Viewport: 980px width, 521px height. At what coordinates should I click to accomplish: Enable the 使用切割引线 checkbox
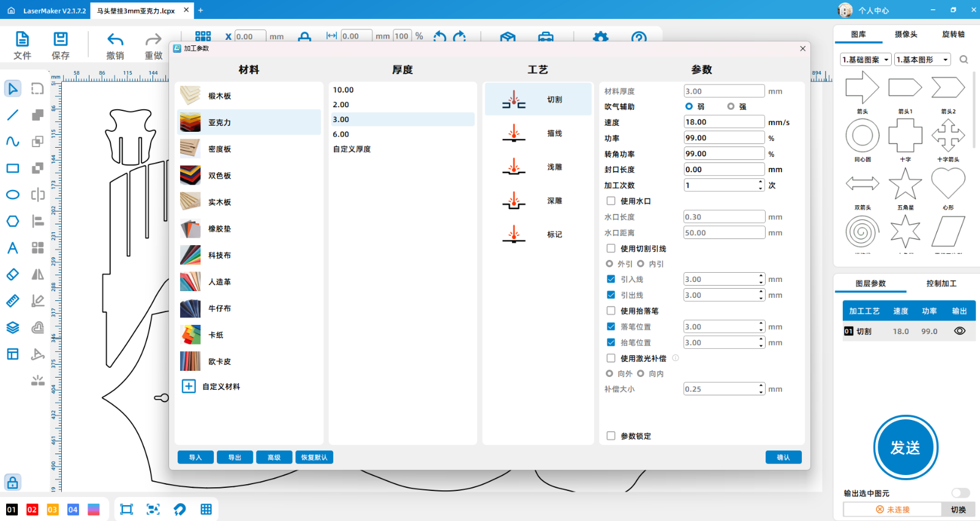click(x=611, y=248)
